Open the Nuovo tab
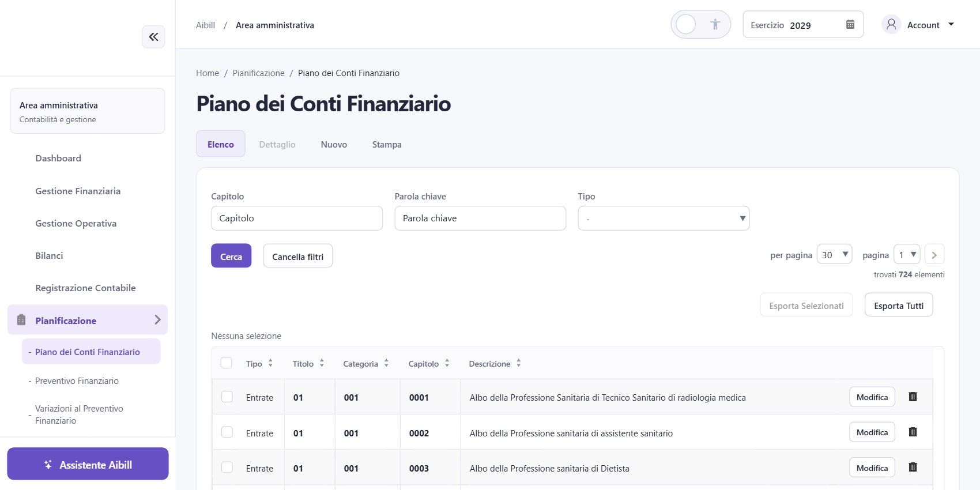This screenshot has width=980, height=490. (334, 144)
